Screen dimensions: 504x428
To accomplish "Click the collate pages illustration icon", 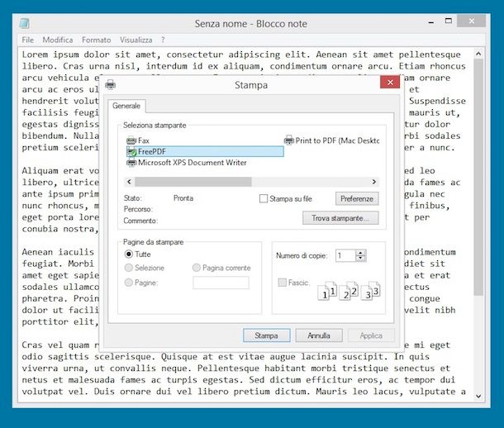I will coord(349,291).
